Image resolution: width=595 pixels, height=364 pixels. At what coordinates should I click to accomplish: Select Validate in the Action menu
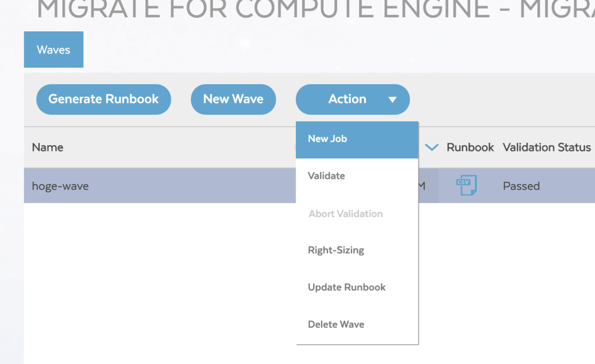click(357, 176)
